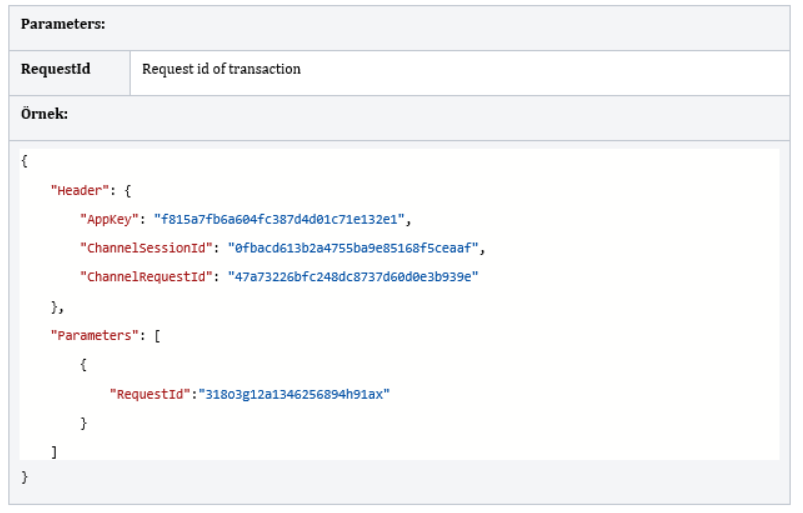Click the opening brace inside the Parameters array
Viewport: 803px width, 513px height.
tap(83, 365)
